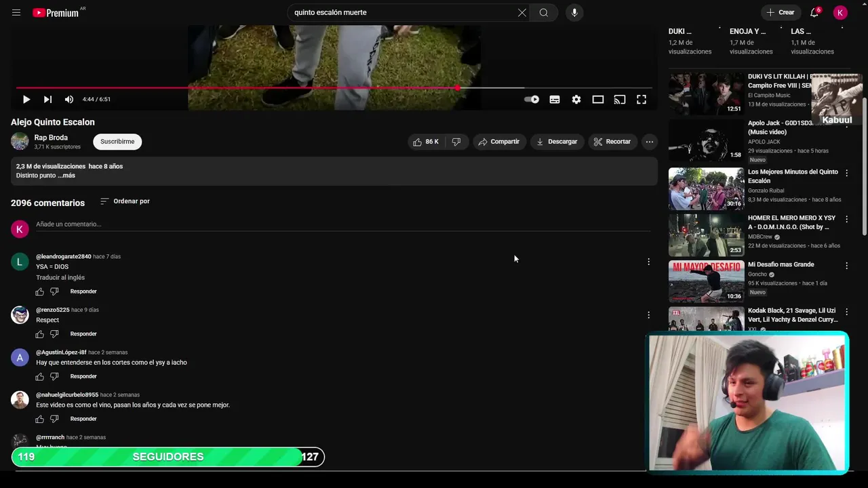
Task: Open options for Kodak Black video
Action: tap(846, 312)
